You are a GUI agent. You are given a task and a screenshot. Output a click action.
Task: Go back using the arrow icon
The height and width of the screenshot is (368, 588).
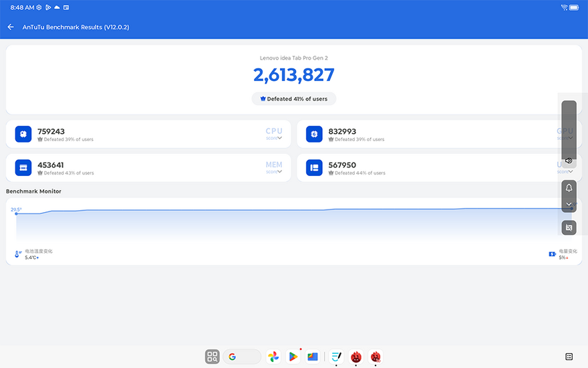tap(11, 27)
